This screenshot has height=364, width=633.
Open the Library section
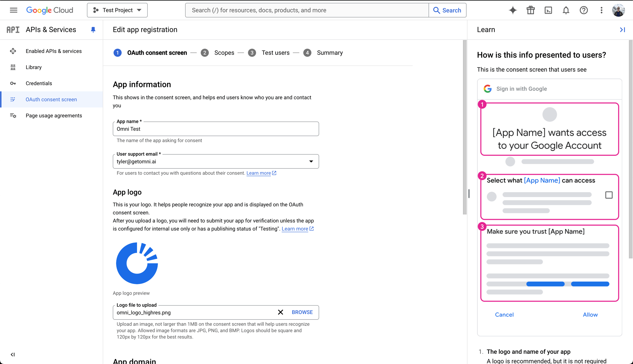coord(33,67)
